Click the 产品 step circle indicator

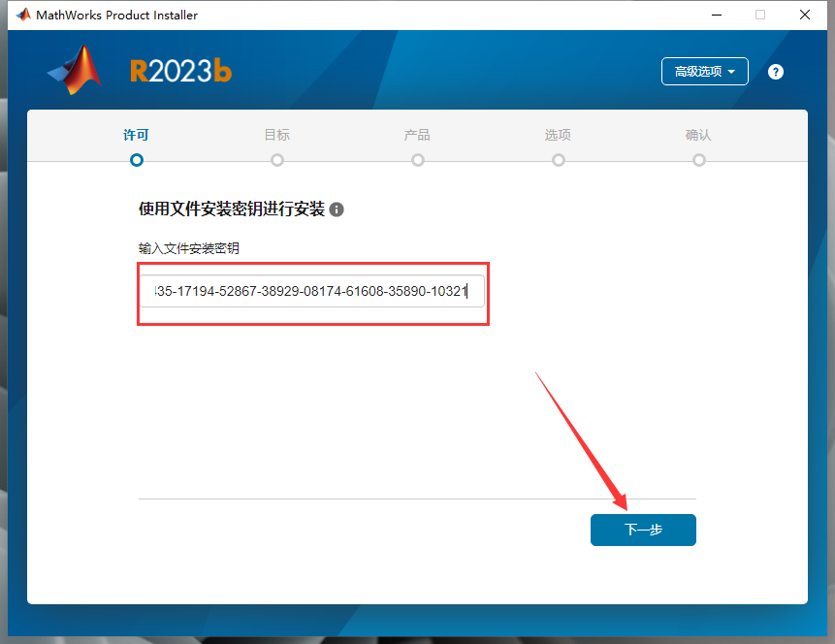tap(418, 160)
